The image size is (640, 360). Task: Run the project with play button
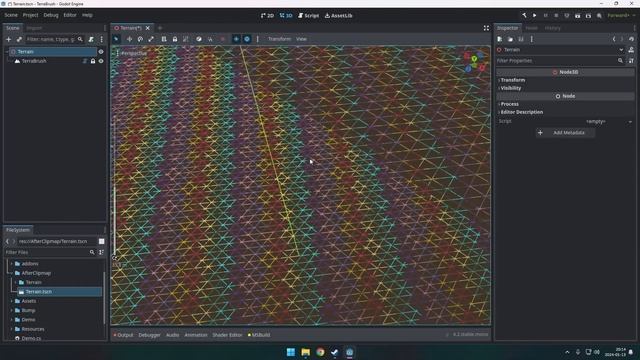(535, 16)
